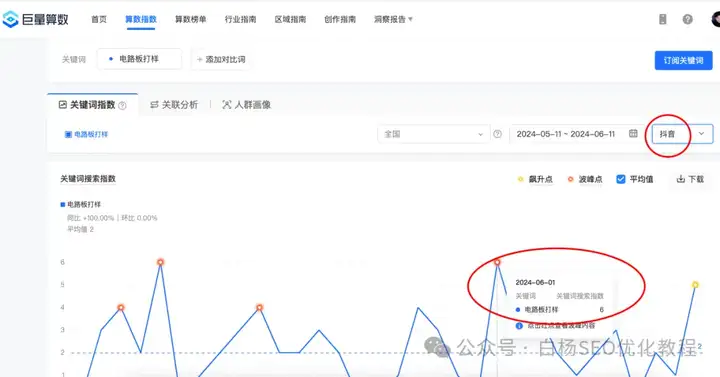The width and height of the screenshot is (720, 377).
Task: Open the 全国 region dropdown
Action: point(433,134)
